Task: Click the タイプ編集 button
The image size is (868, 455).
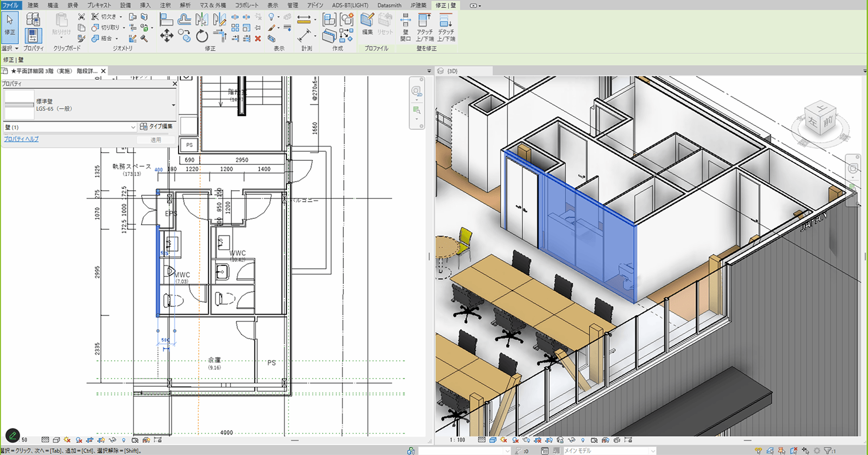Action: [156, 126]
